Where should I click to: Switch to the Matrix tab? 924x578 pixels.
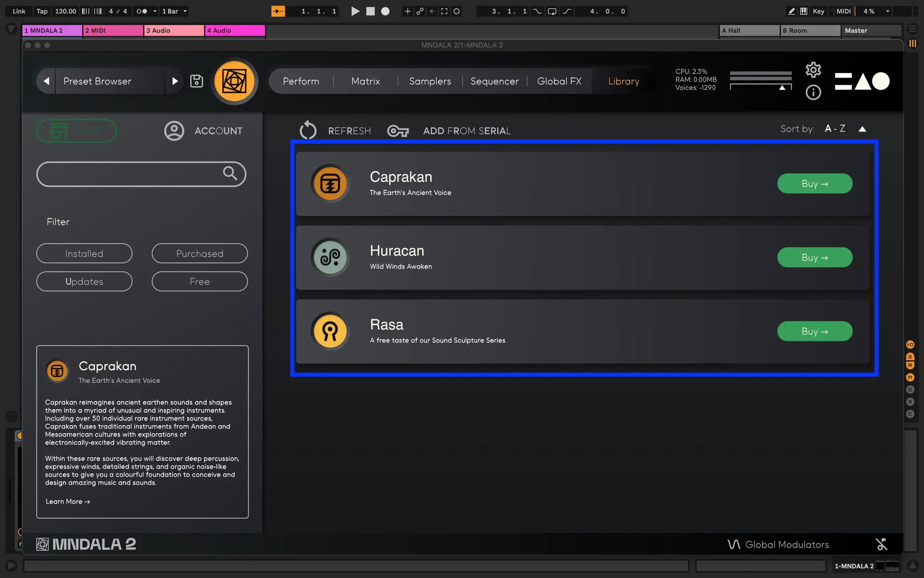365,81
